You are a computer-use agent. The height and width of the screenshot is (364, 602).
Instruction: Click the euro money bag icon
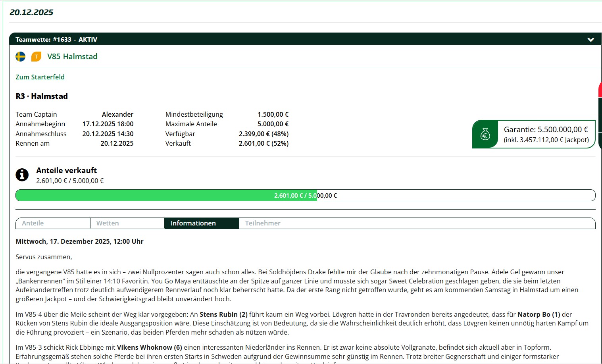pyautogui.click(x=485, y=134)
